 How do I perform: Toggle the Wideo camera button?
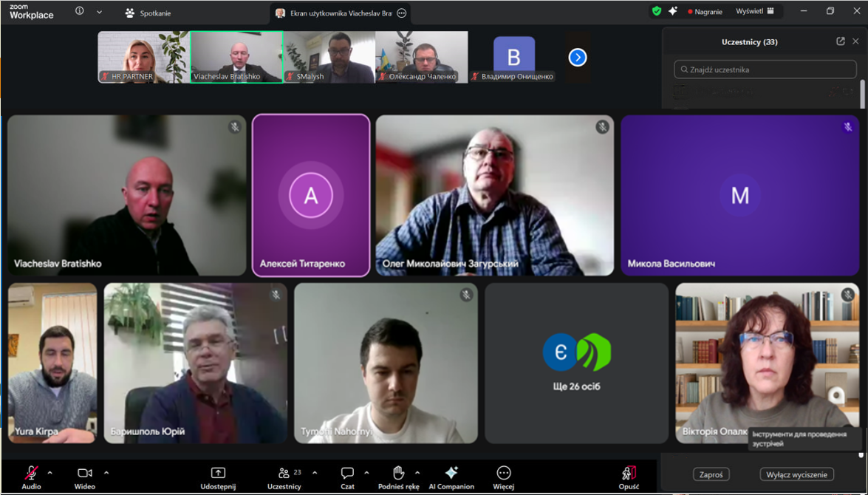pyautogui.click(x=85, y=478)
